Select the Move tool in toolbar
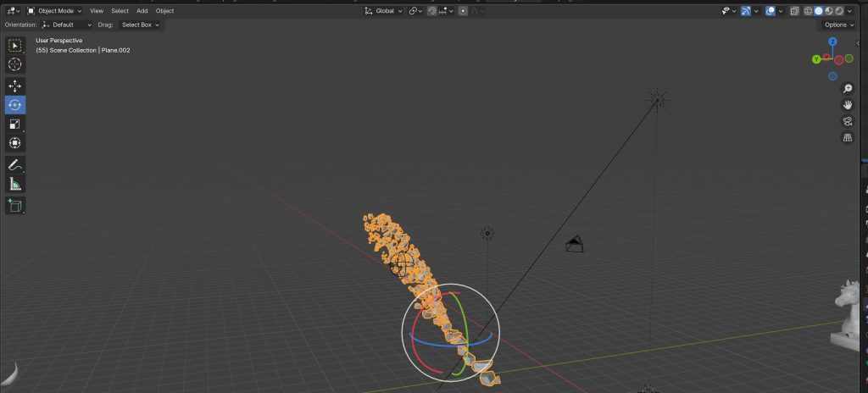 [x=15, y=86]
